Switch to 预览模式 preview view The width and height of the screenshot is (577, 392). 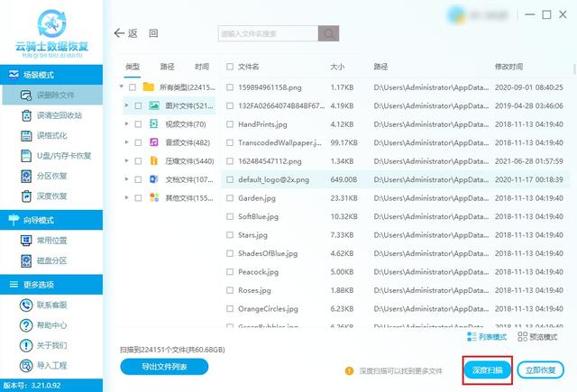[537, 336]
